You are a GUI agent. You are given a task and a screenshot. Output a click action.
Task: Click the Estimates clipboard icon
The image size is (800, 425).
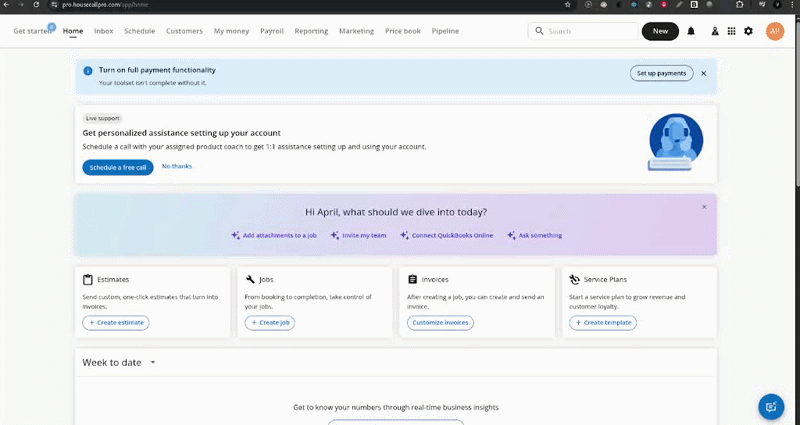(88, 280)
